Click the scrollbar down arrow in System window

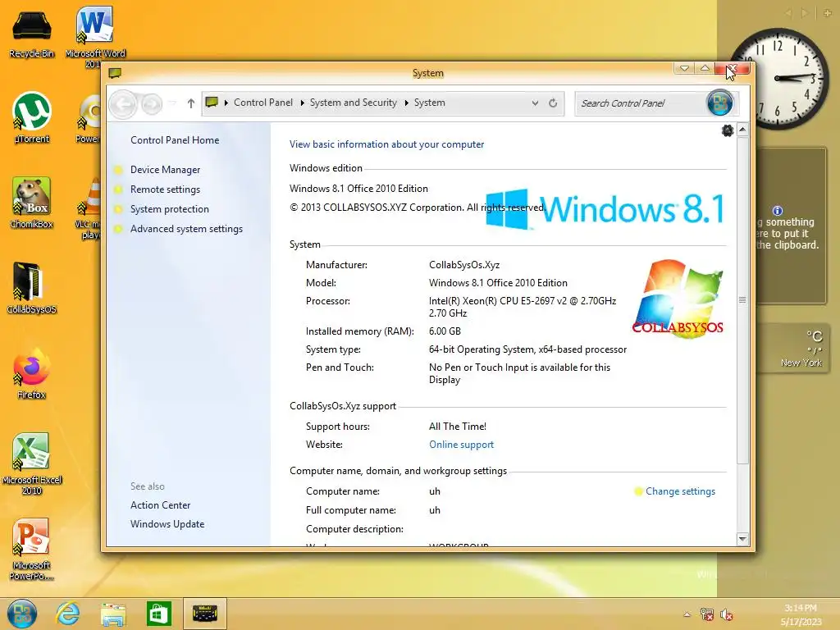(x=742, y=539)
